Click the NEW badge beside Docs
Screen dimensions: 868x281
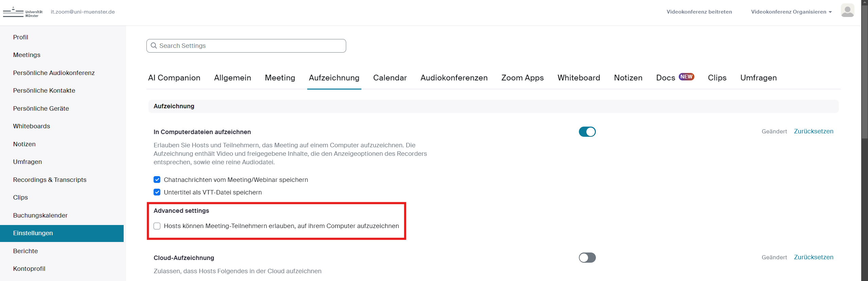[686, 77]
